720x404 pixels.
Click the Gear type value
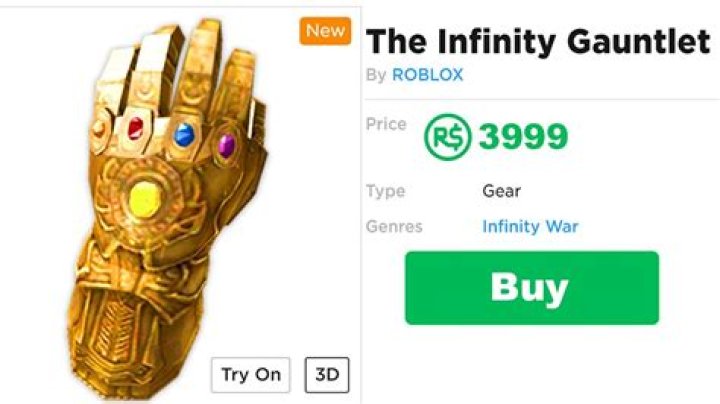click(x=501, y=190)
